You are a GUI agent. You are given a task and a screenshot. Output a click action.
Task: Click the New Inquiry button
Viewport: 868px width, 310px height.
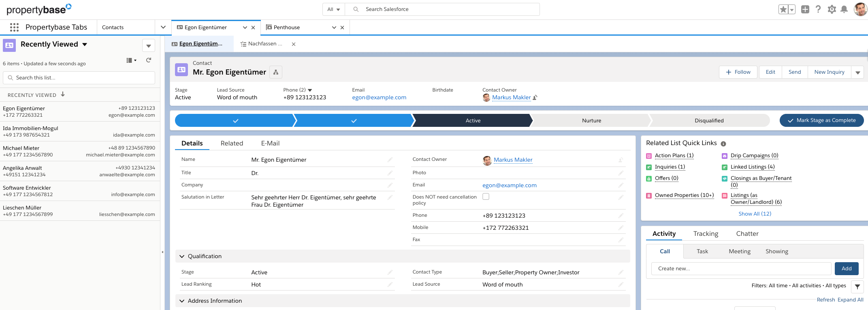(x=829, y=72)
